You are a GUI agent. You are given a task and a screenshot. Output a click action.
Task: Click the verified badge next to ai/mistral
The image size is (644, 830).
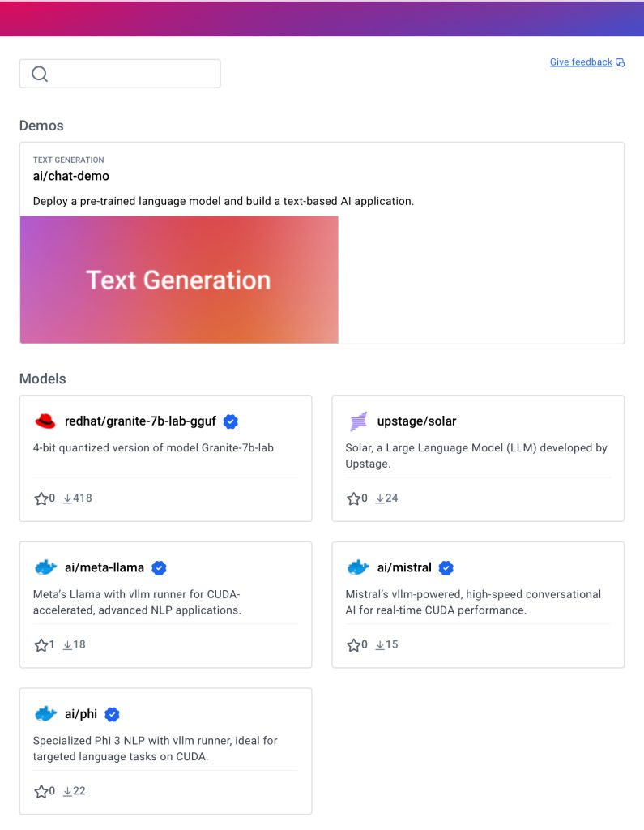pyautogui.click(x=446, y=568)
